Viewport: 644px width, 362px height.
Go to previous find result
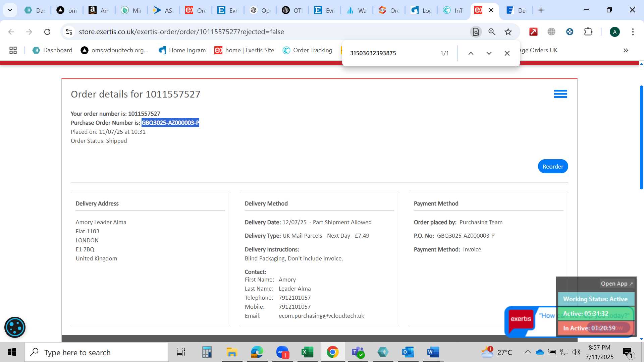[471, 53]
